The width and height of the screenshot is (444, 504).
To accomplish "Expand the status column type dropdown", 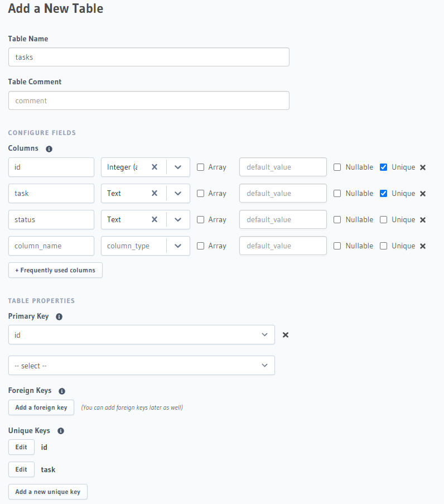I will tap(178, 219).
